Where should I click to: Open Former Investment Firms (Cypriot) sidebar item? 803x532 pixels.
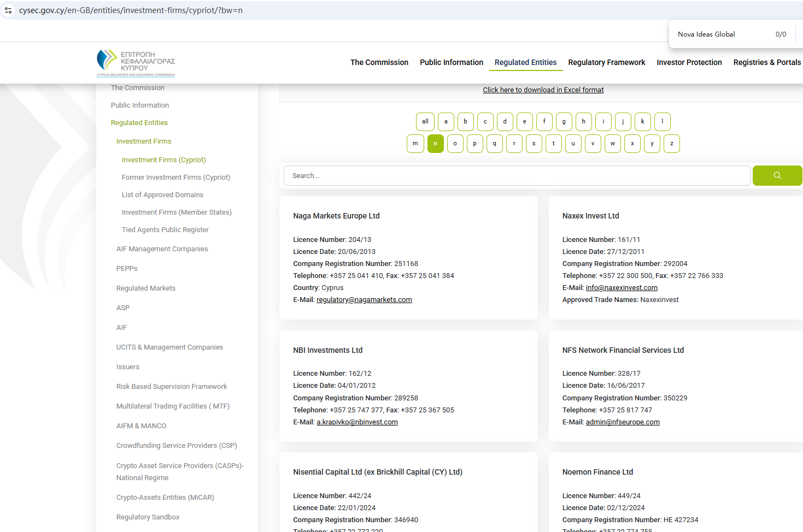click(176, 178)
